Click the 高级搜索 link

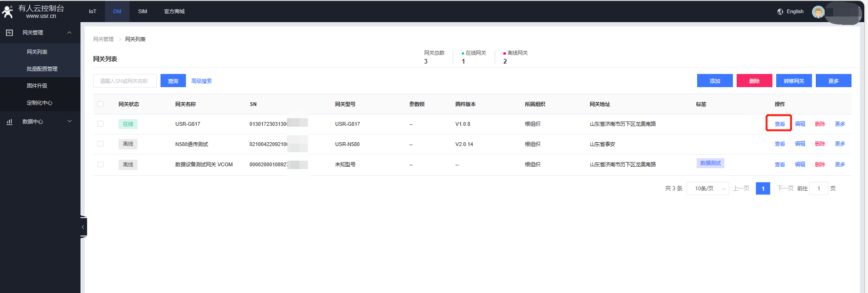click(201, 81)
